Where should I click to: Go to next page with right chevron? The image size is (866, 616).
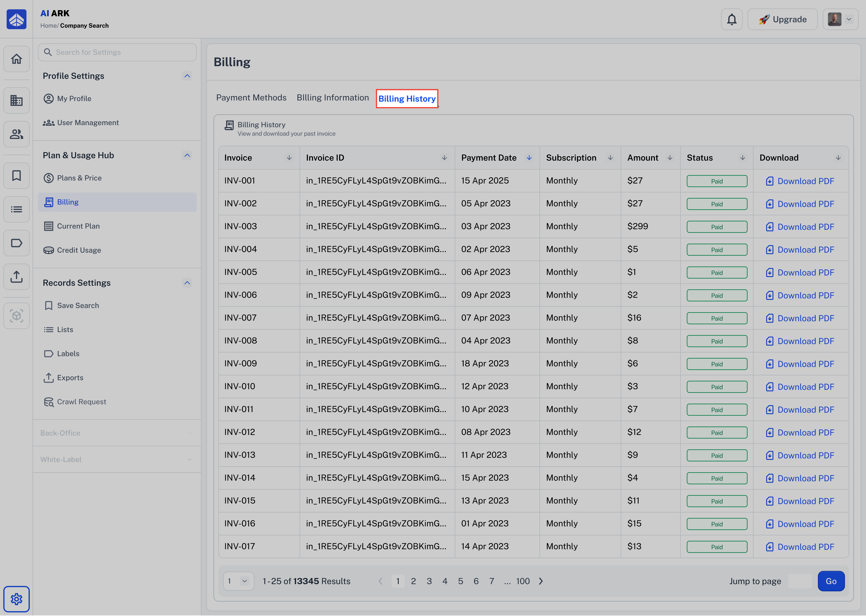(541, 581)
